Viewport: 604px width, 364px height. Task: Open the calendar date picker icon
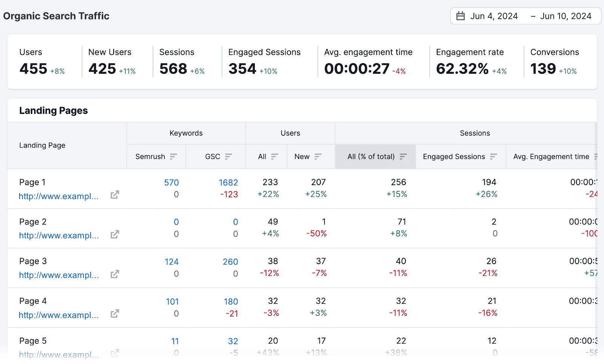[x=461, y=16]
